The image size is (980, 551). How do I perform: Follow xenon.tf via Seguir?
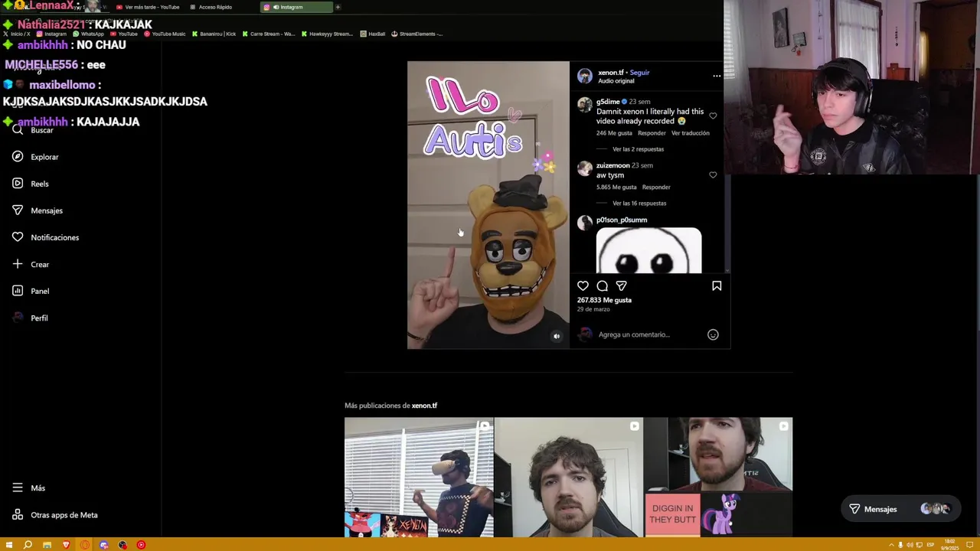tap(639, 73)
